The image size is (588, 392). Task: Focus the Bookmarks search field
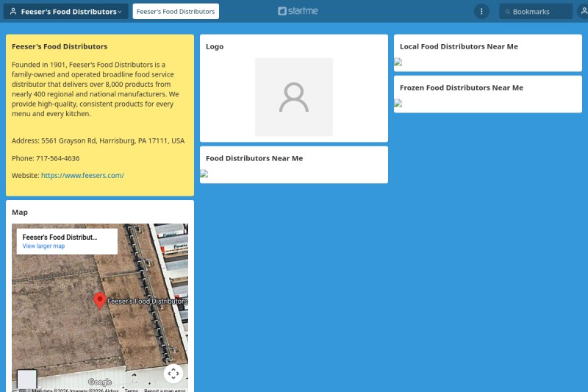[x=536, y=12]
